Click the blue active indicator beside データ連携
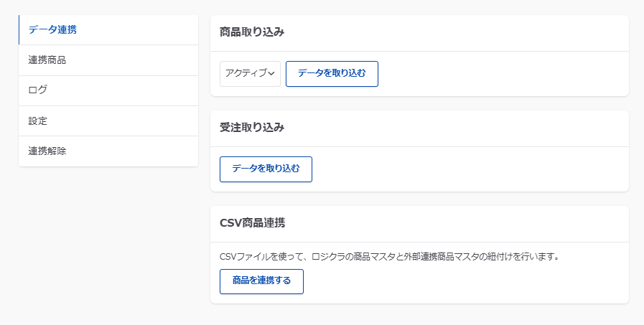The width and height of the screenshot is (644, 325). [x=19, y=30]
